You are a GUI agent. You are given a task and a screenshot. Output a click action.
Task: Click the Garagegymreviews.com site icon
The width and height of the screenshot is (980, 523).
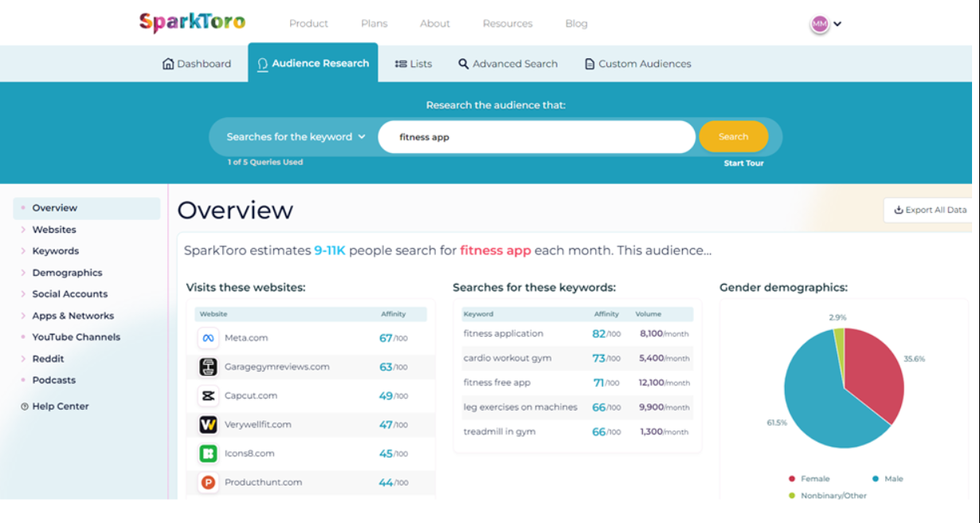click(208, 367)
